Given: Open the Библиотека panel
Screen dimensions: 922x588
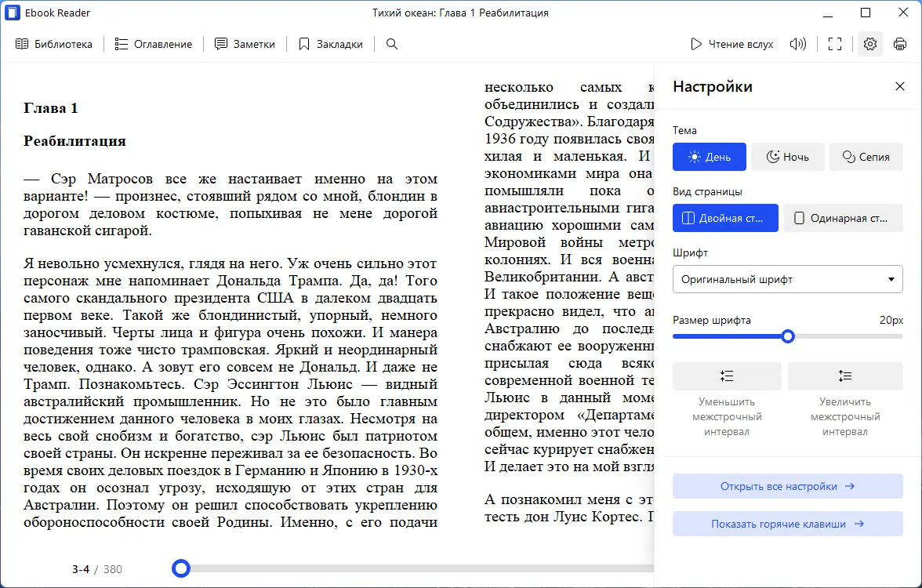Looking at the screenshot, I should (x=54, y=44).
